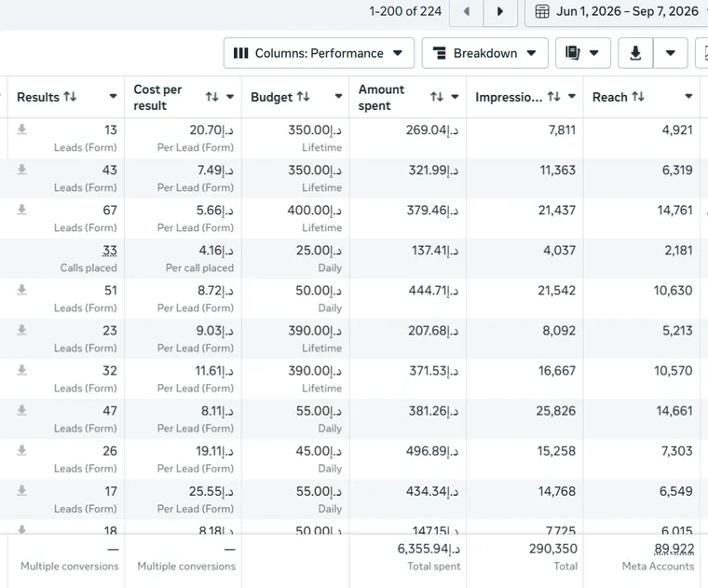
Task: Select the 7,303 reach cell
Action: tap(642, 459)
